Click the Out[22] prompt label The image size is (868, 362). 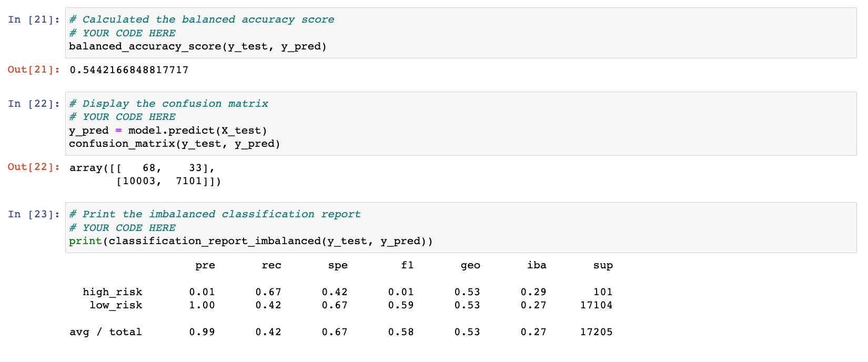[34, 167]
